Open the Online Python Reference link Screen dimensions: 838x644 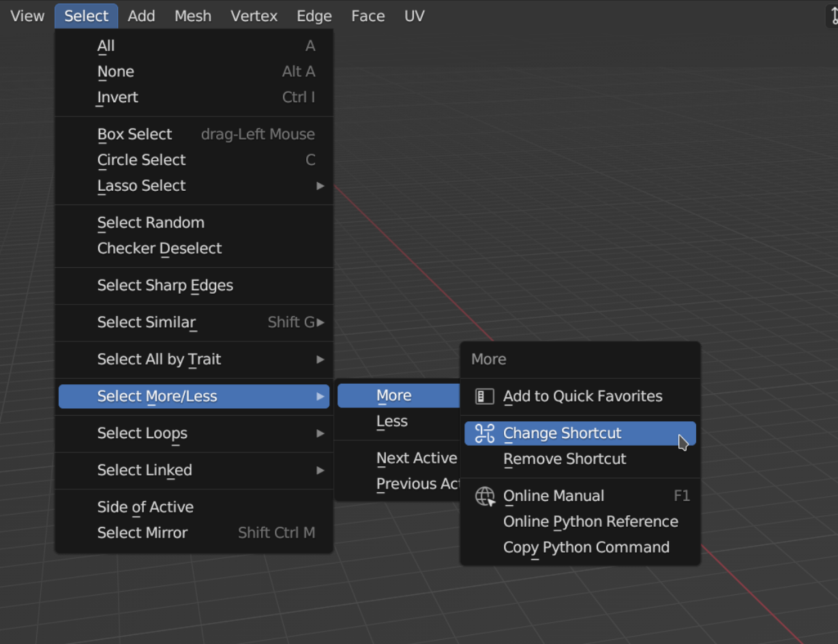(x=590, y=522)
